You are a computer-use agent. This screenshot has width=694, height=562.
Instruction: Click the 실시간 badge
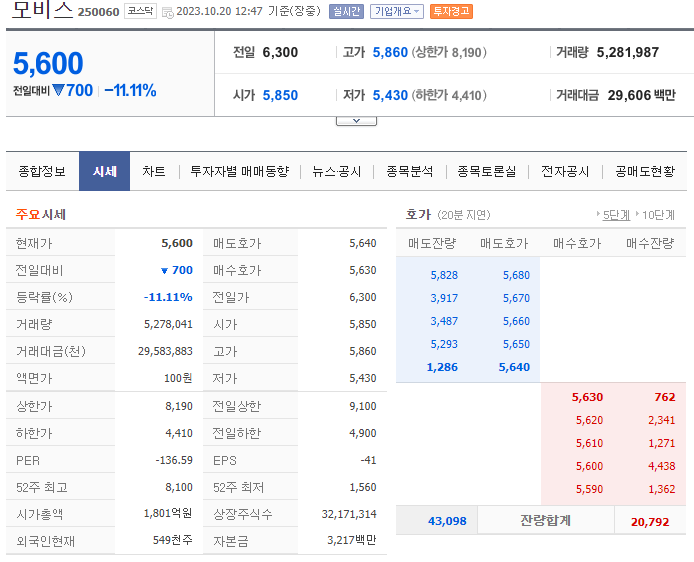click(346, 11)
